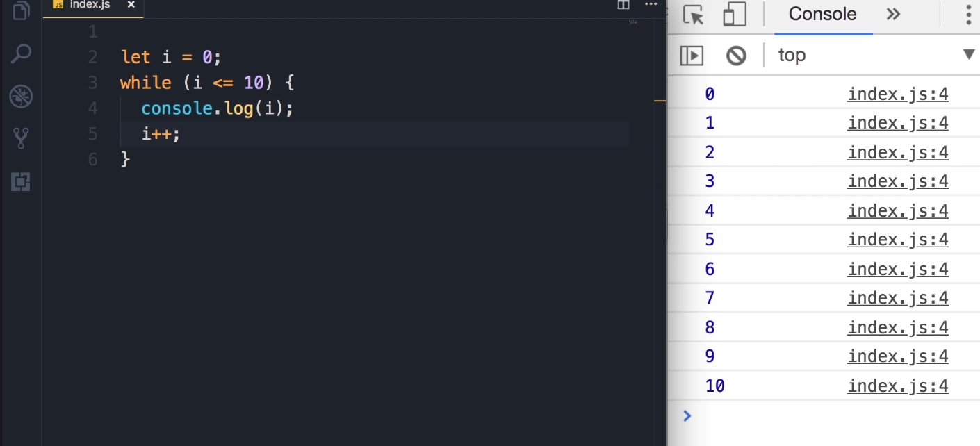The width and height of the screenshot is (980, 446).
Task: Toggle the device toolbar icon
Action: click(734, 15)
